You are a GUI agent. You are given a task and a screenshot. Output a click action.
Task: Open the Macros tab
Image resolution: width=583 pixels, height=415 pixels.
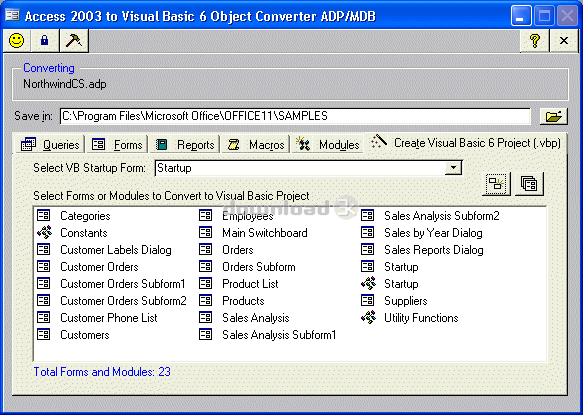tap(255, 144)
